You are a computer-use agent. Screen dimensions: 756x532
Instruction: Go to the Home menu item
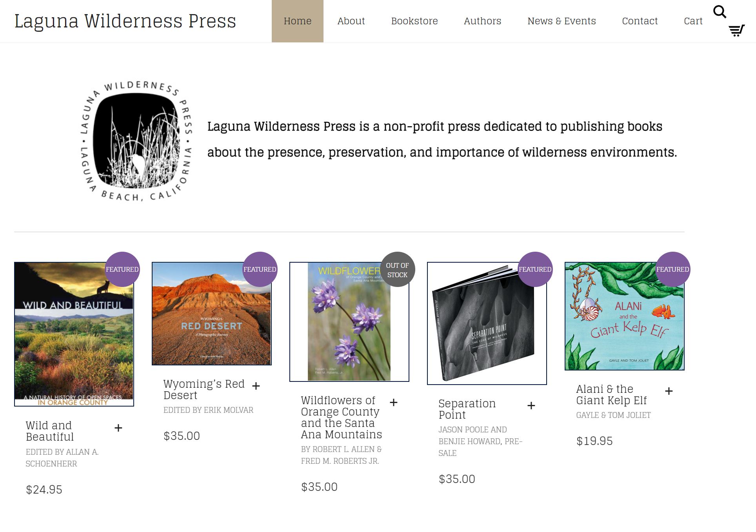[x=298, y=21]
